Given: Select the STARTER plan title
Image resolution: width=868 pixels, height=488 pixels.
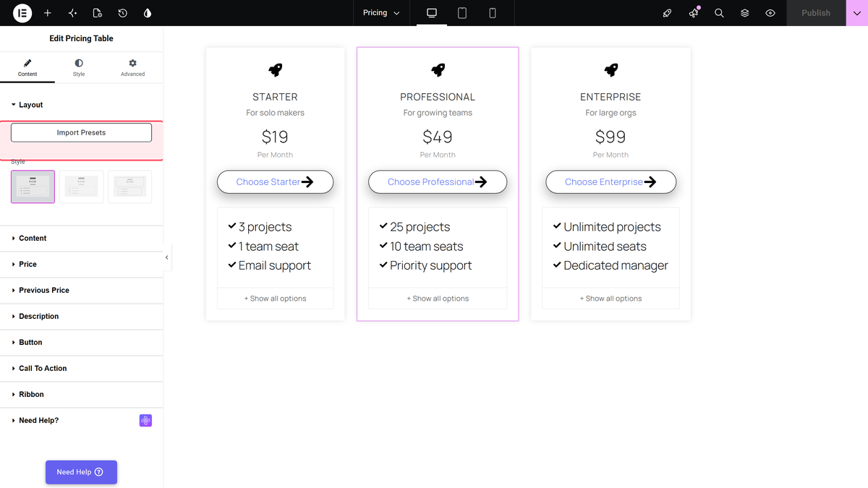Looking at the screenshot, I should click(276, 97).
